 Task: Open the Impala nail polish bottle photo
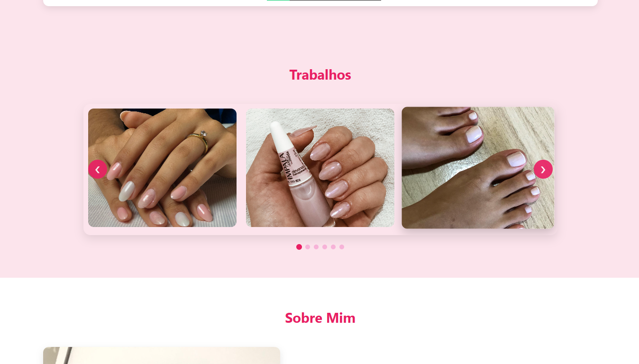pyautogui.click(x=320, y=168)
